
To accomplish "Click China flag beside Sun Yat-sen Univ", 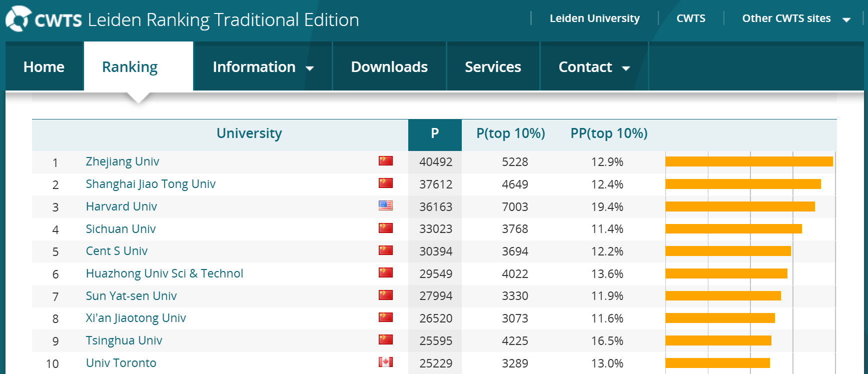I will 385,295.
